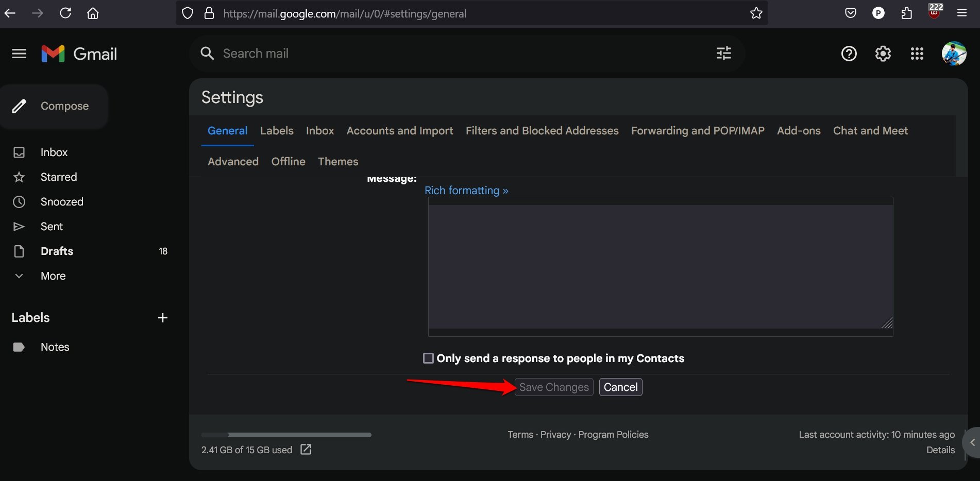Toggle the Gmail main menu hamburger
Screen dimensions: 980x481
coord(19,54)
